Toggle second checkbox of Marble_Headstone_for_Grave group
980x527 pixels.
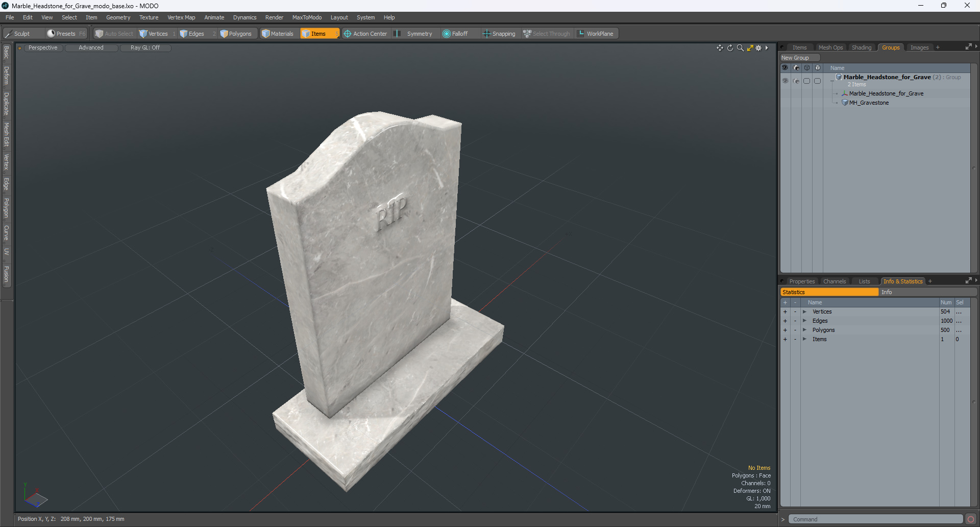(818, 81)
